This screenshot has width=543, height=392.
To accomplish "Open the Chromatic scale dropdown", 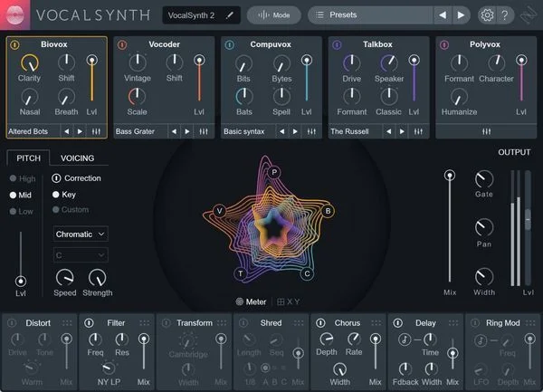I will [81, 234].
